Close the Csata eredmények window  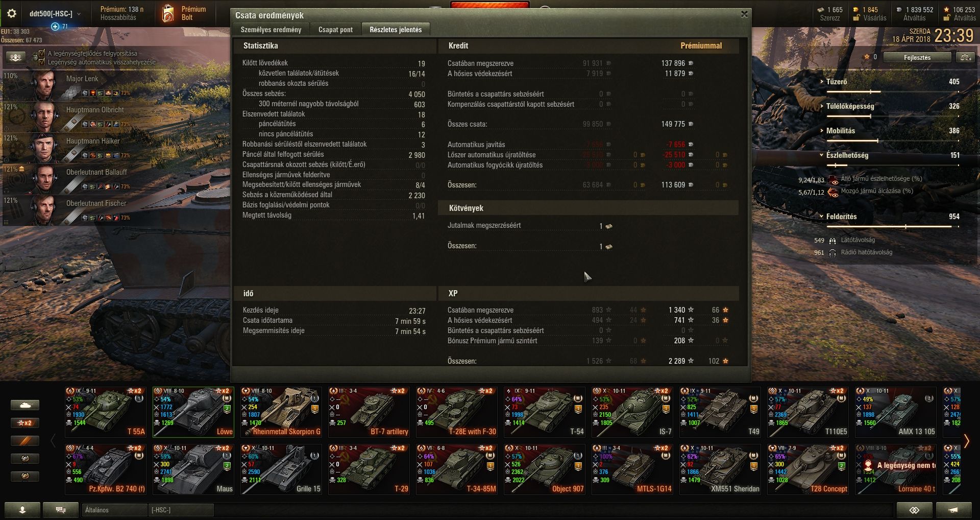click(x=744, y=14)
